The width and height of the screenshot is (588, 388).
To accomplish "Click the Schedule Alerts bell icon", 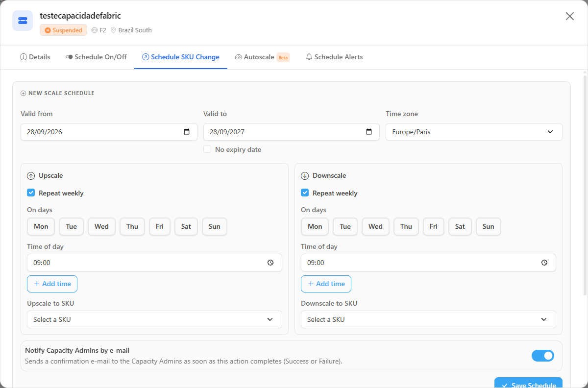I will click(309, 57).
